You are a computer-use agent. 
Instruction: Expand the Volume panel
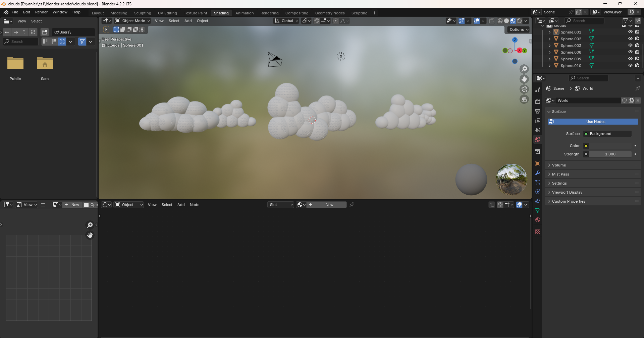pyautogui.click(x=559, y=165)
